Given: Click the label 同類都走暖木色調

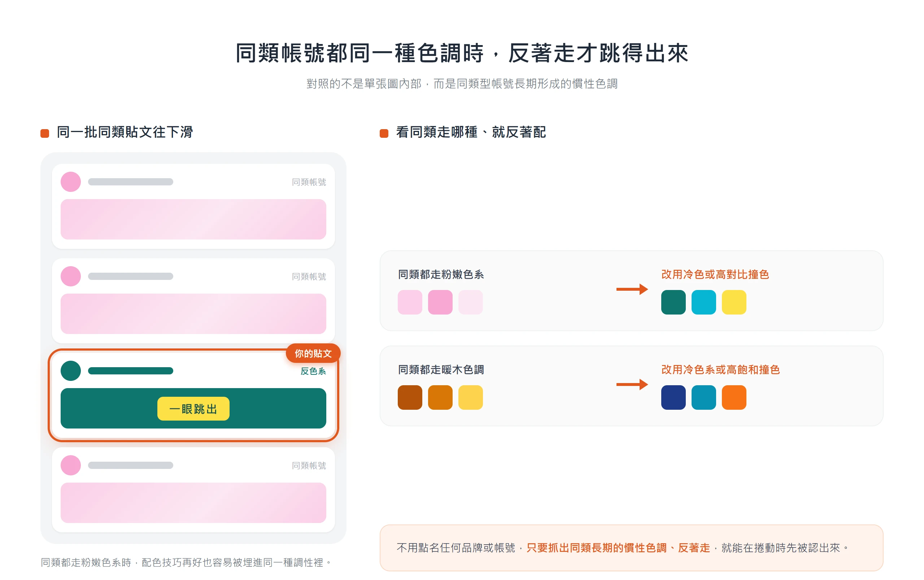Looking at the screenshot, I should tap(441, 370).
